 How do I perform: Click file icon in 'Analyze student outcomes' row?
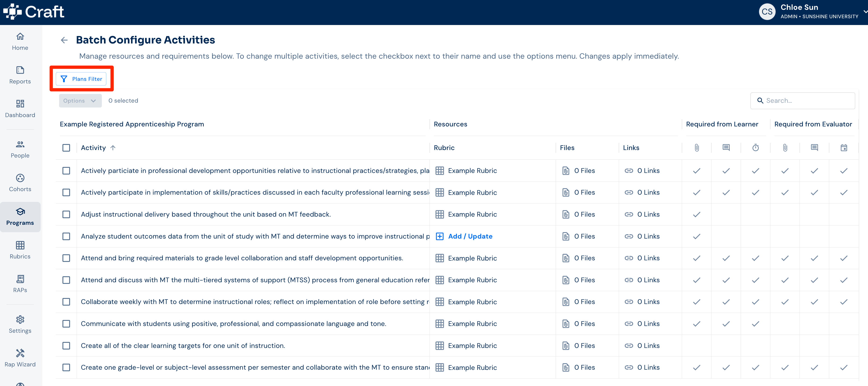(x=566, y=236)
